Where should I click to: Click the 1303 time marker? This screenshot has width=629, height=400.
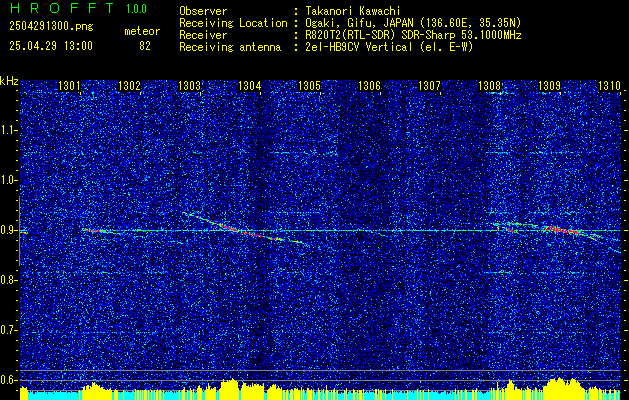189,86
